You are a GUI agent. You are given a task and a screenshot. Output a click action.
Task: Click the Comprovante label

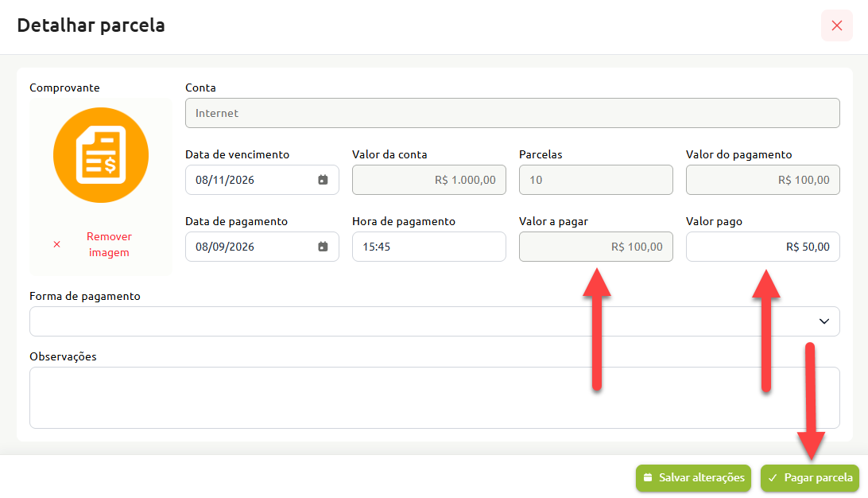pyautogui.click(x=64, y=88)
